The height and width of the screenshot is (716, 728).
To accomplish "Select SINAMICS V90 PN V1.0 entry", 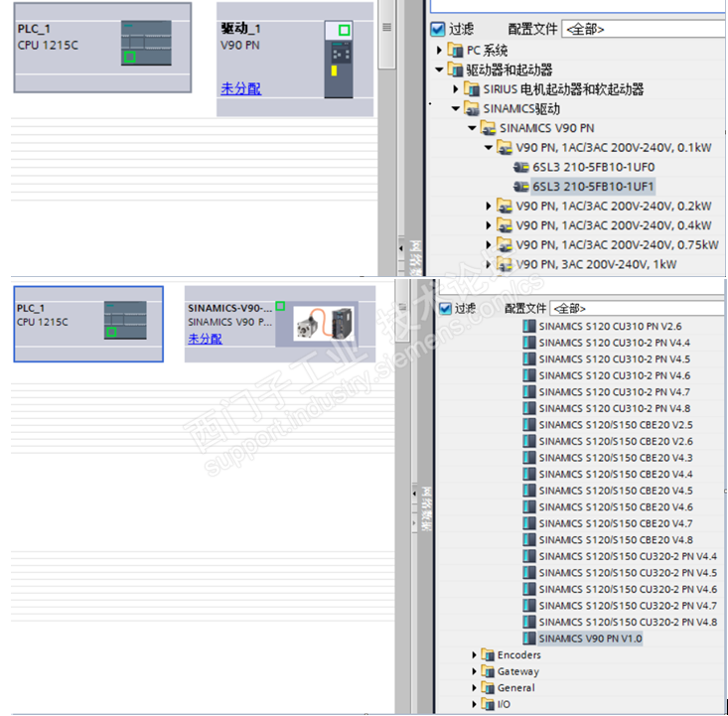I will pos(590,638).
